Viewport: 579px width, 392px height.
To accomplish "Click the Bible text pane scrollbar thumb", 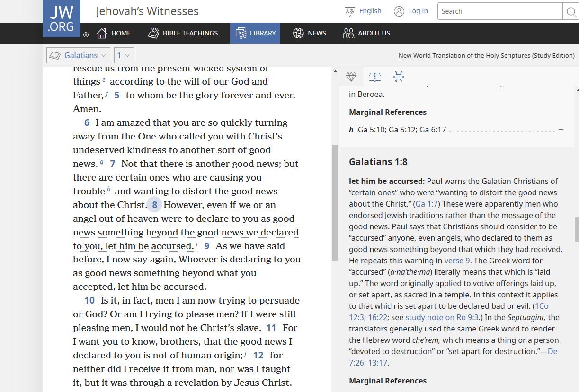I will (335, 202).
